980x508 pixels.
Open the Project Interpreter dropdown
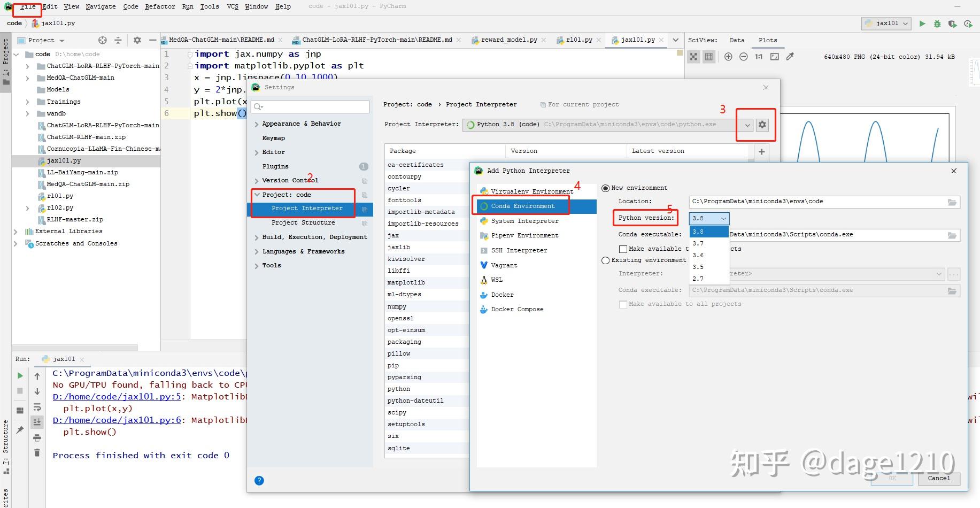[x=747, y=125]
